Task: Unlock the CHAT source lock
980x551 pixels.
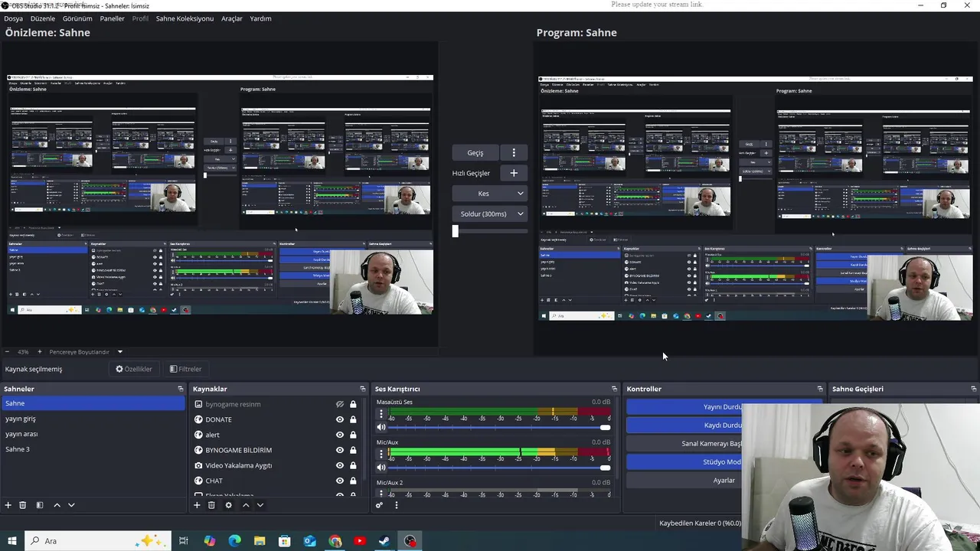Action: pyautogui.click(x=353, y=481)
